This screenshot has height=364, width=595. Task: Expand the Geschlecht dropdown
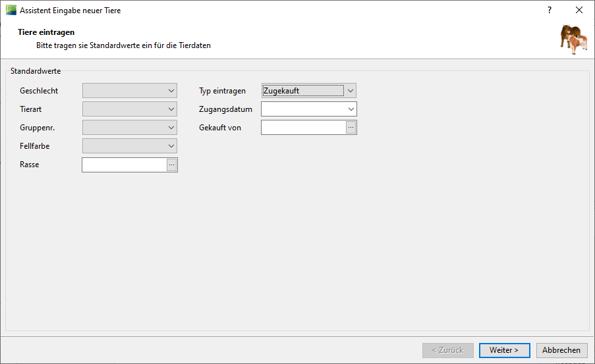[171, 91]
